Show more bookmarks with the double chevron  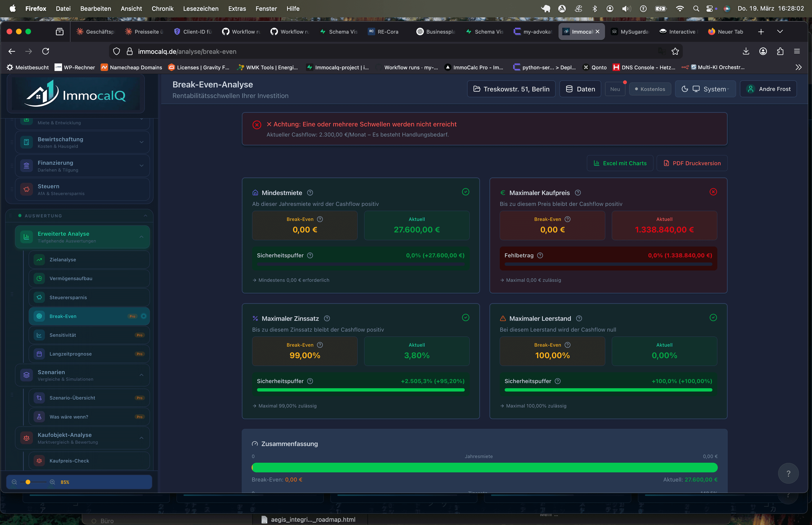(x=798, y=67)
